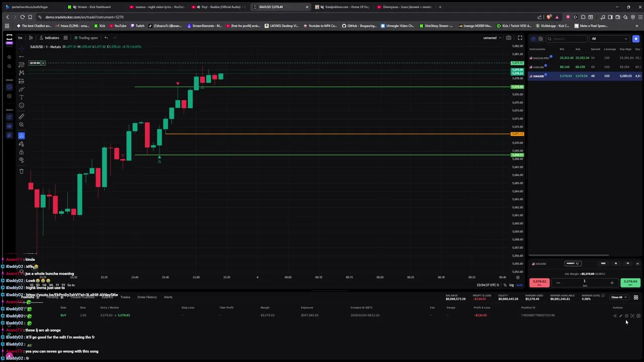This screenshot has width=644, height=362.
Task: Toggle the second Panels button
Action: pyautogui.click(x=9, y=126)
